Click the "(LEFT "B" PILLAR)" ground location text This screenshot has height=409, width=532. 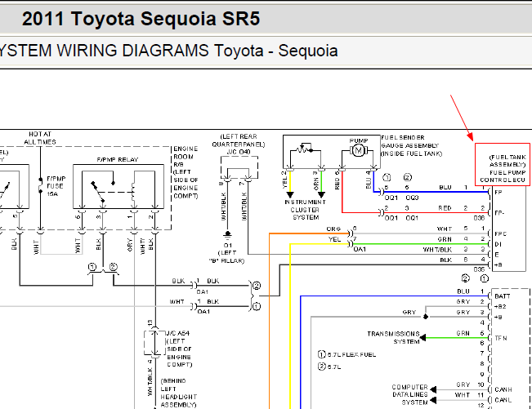pos(226,257)
